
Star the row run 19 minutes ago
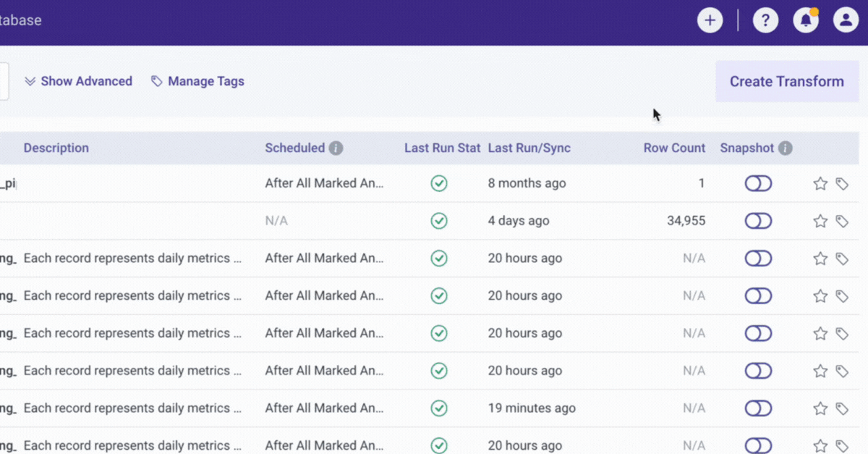(x=820, y=408)
